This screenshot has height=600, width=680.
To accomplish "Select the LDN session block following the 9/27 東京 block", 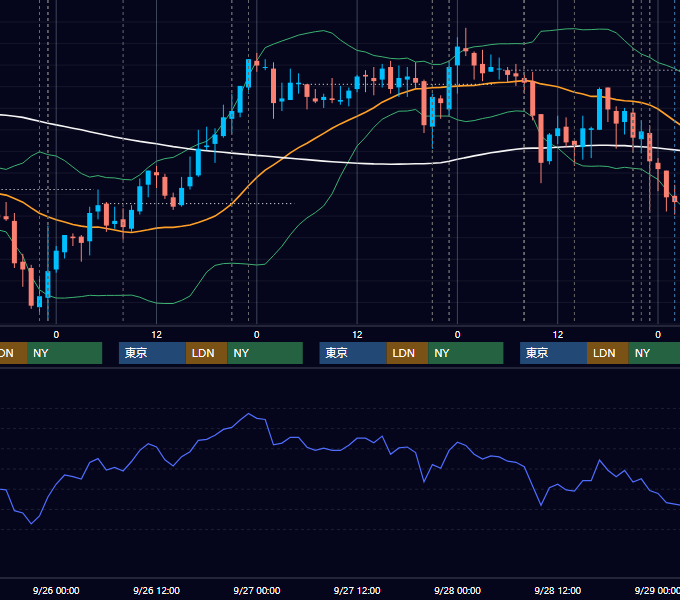I will 407,353.
